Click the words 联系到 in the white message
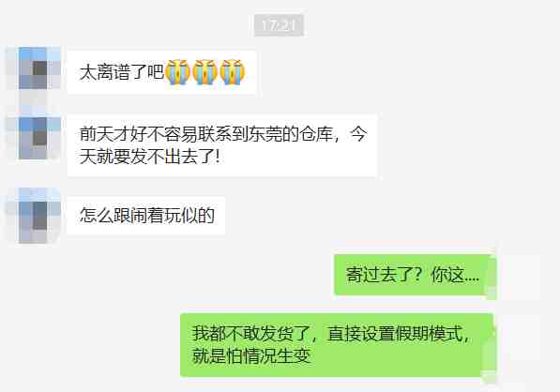560x392 pixels. 223,134
